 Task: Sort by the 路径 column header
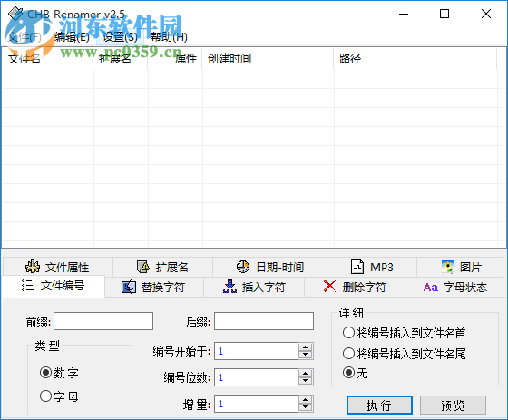tap(415, 59)
